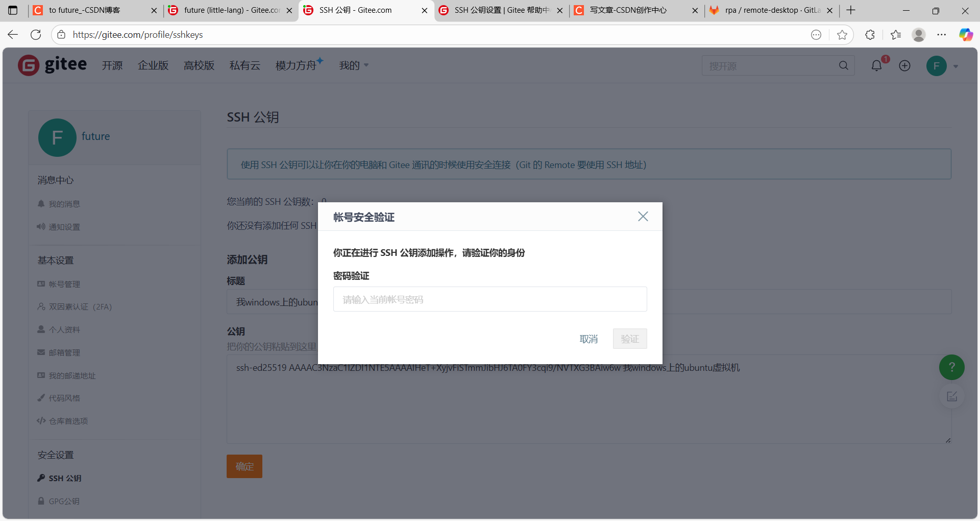
Task: Open 我的消息 in the sidebar
Action: coord(64,204)
